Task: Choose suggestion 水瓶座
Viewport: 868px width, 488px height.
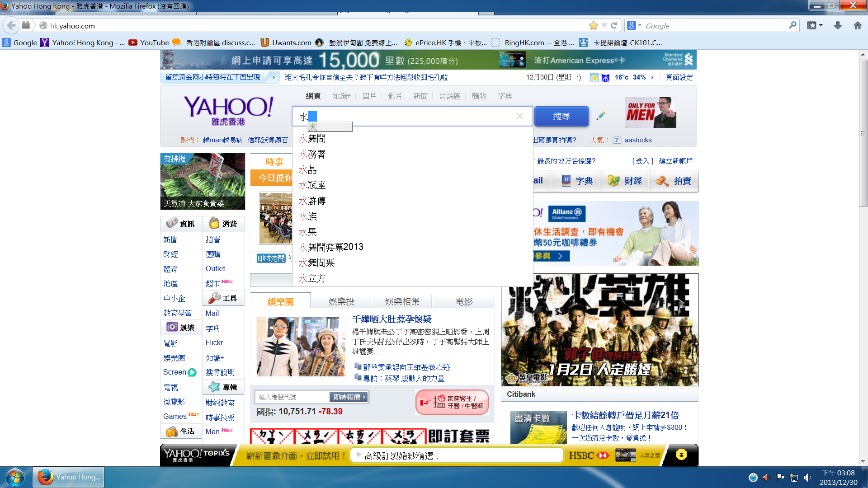Action: point(412,185)
